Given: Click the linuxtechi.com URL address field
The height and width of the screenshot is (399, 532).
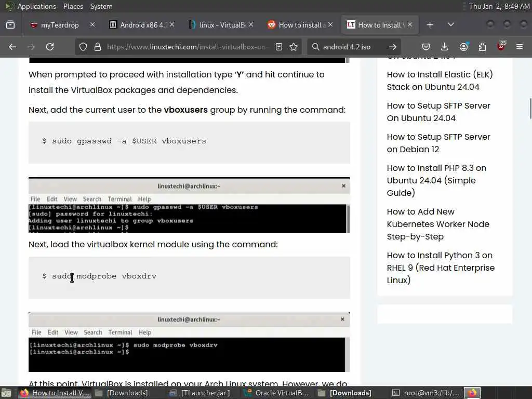Looking at the screenshot, I should tap(187, 47).
